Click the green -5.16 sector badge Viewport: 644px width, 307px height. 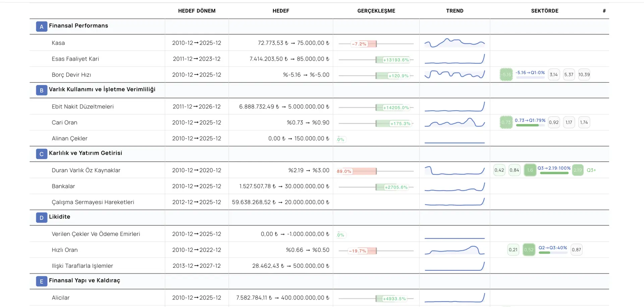point(506,75)
